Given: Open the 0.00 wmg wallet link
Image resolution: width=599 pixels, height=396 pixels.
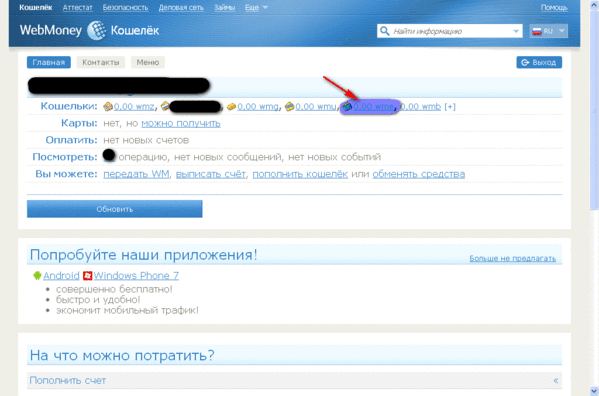Looking at the screenshot, I should [x=258, y=107].
